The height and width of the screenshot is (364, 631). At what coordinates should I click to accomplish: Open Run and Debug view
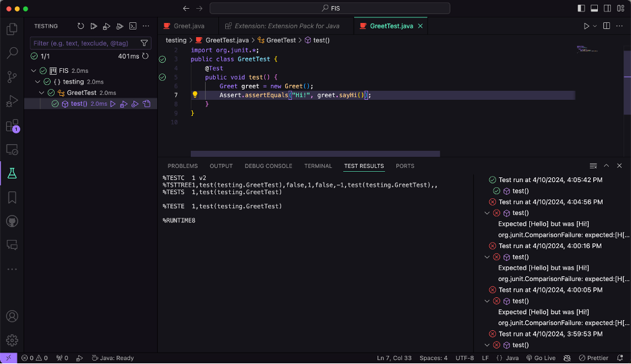[12, 101]
